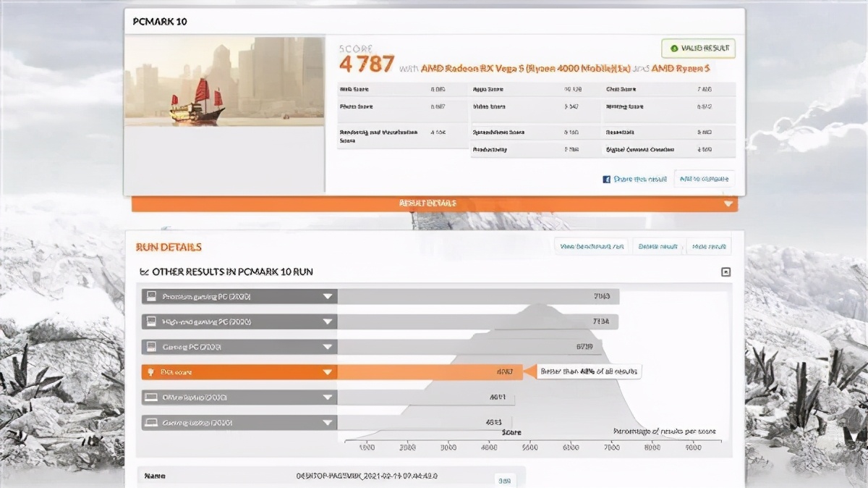This screenshot has height=488, width=868.
Task: Click the green check icon in Valid Result
Action: click(674, 49)
